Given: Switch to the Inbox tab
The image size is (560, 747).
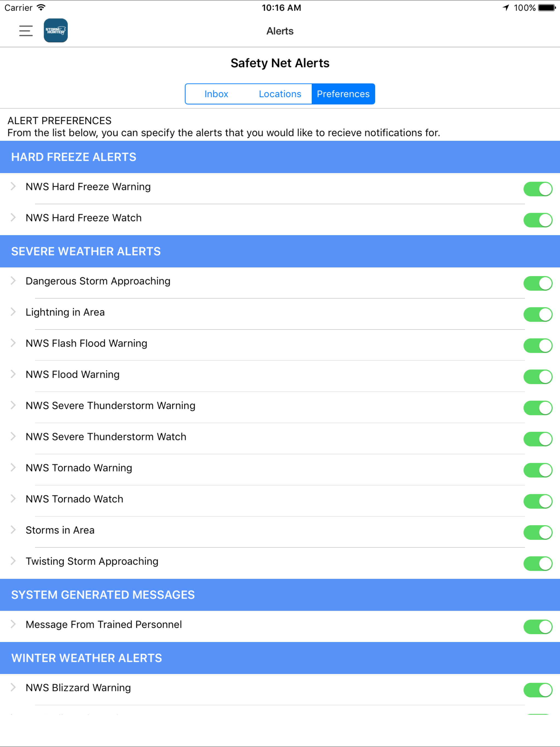Looking at the screenshot, I should pyautogui.click(x=216, y=94).
